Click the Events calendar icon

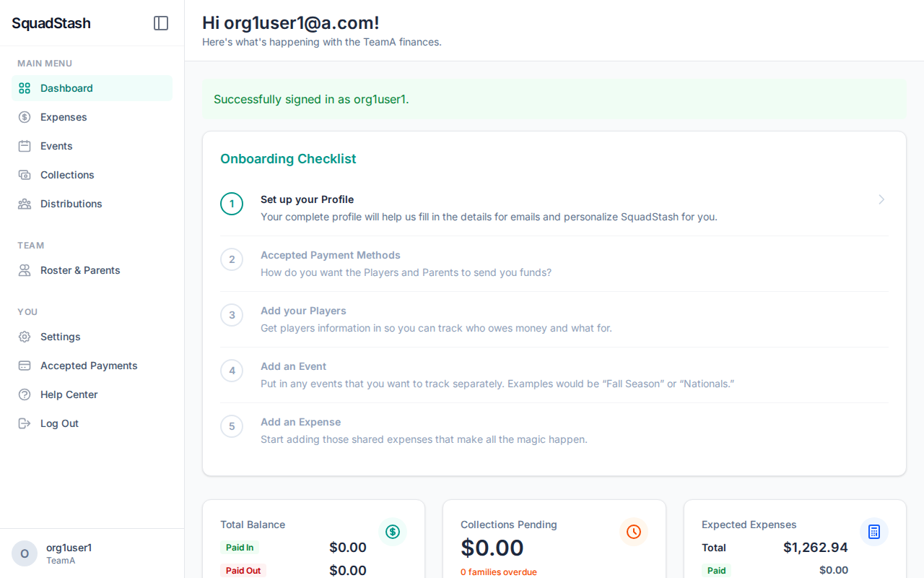[25, 146]
